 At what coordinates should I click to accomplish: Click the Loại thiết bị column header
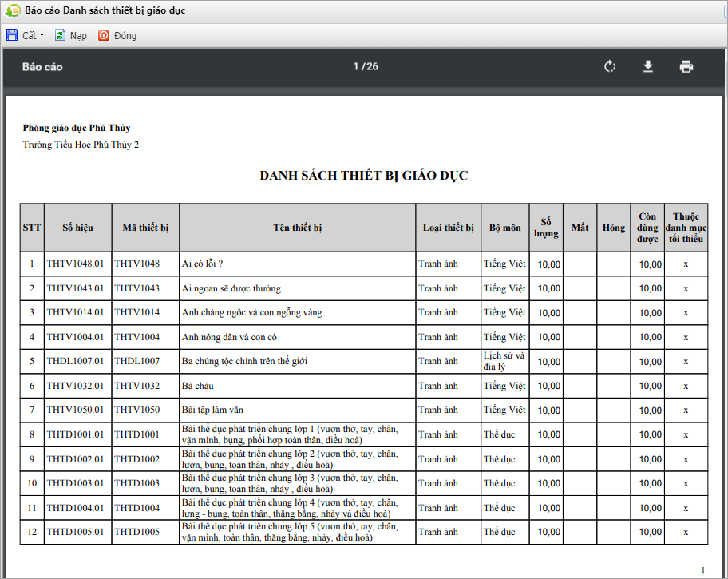tap(449, 228)
